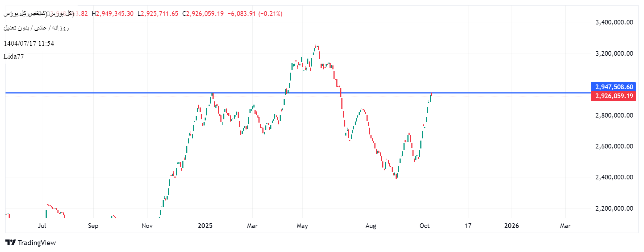Click the low price value L2,925,711.65
This screenshot has height=252, width=644.
coord(158,14)
